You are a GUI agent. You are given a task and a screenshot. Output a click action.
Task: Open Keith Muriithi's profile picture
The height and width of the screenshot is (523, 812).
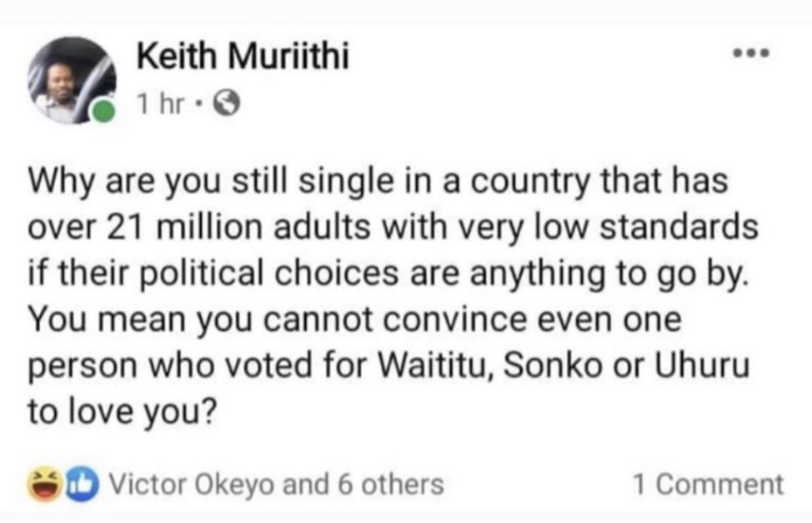point(72,80)
